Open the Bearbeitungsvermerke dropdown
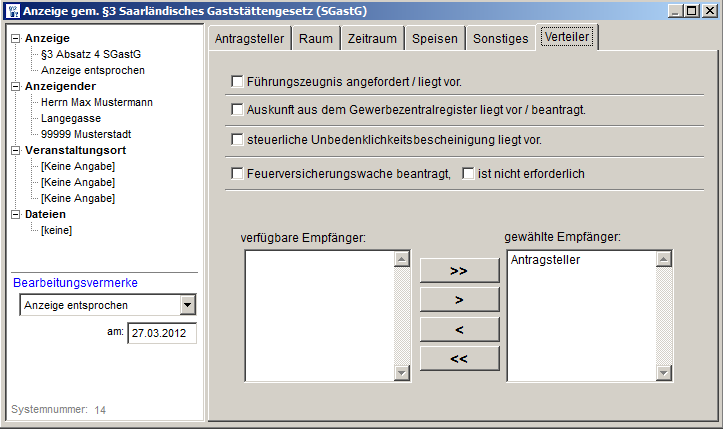 coord(187,305)
